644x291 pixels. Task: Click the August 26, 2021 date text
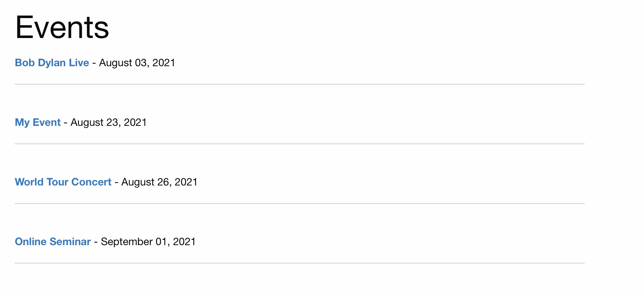coord(160,182)
